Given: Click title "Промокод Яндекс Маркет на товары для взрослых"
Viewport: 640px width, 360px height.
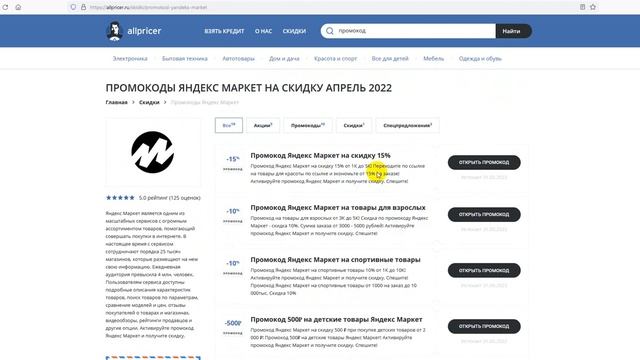Looking at the screenshot, I should point(338,208).
